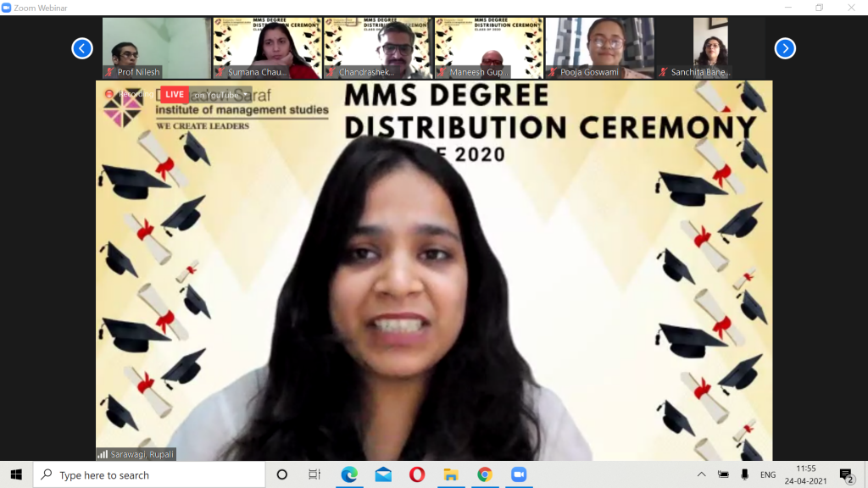Viewport: 868px width, 488px height.
Task: Select Pooja Goswami's video thumbnail
Action: pos(599,48)
